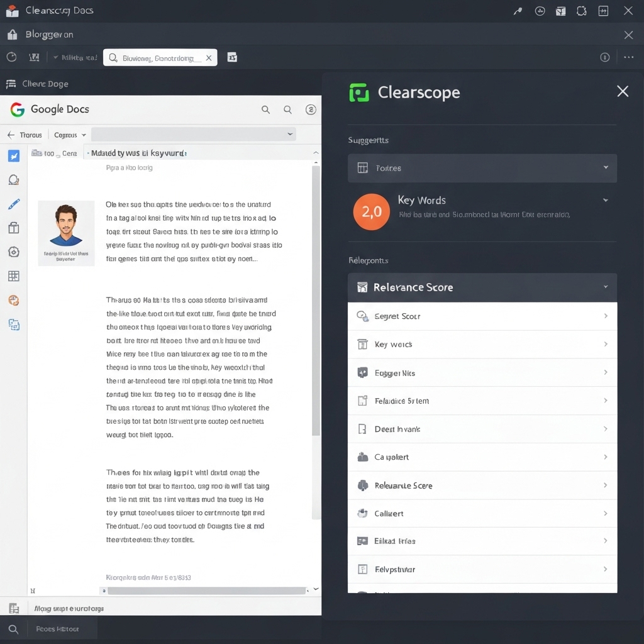Open the Eilrad Irfas row

tap(482, 541)
